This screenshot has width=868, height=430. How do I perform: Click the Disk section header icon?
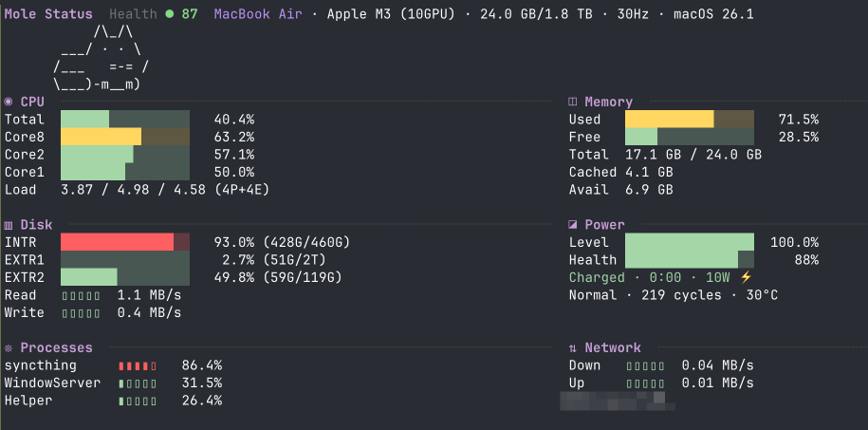[x=9, y=225]
